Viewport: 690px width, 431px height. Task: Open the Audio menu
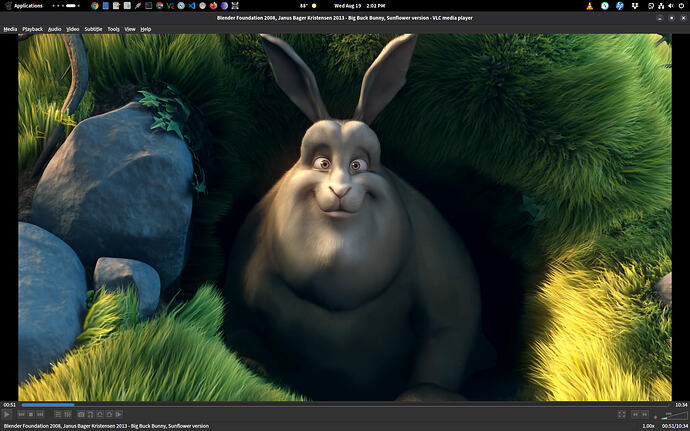pyautogui.click(x=55, y=29)
